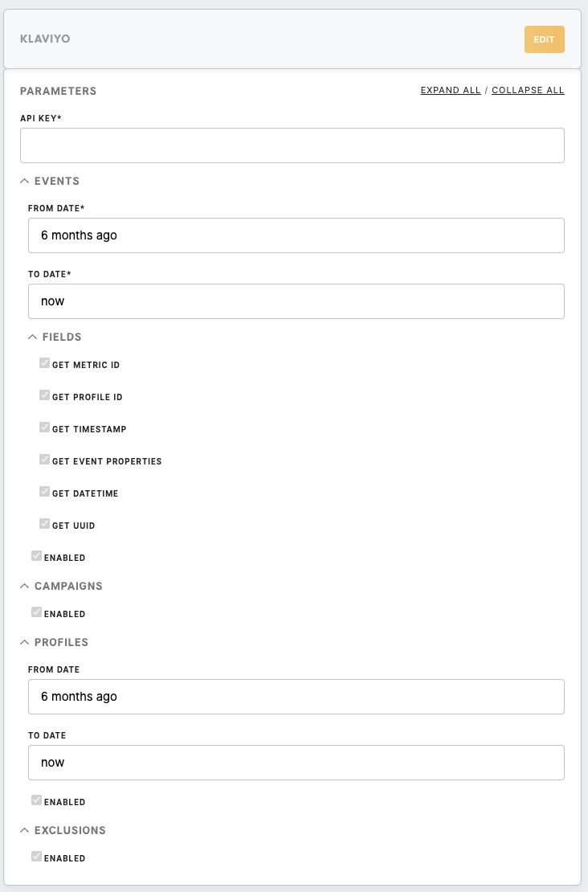Image resolution: width=588 pixels, height=892 pixels.
Task: Toggle the Get Metric ID checkbox
Action: pos(44,363)
